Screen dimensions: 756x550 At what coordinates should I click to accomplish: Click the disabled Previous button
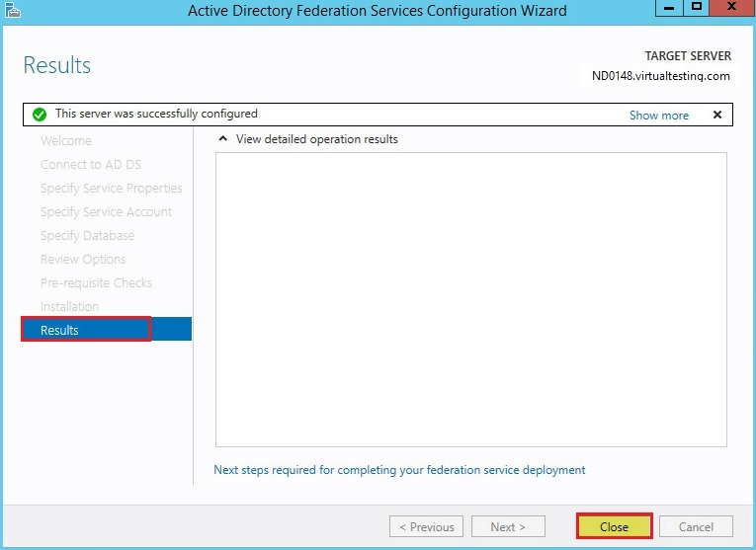426,526
